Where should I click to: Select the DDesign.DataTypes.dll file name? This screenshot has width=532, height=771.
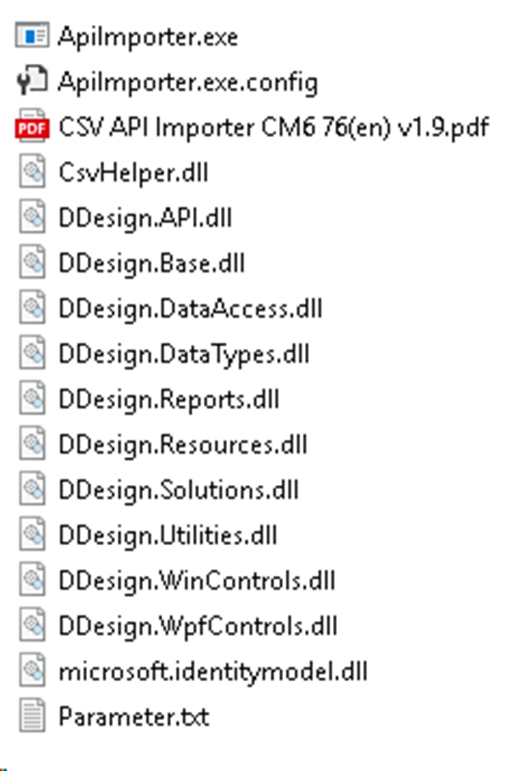coord(184,355)
